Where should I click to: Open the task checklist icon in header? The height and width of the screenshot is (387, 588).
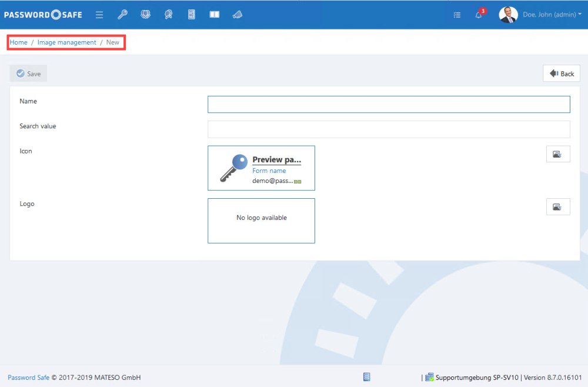click(457, 15)
